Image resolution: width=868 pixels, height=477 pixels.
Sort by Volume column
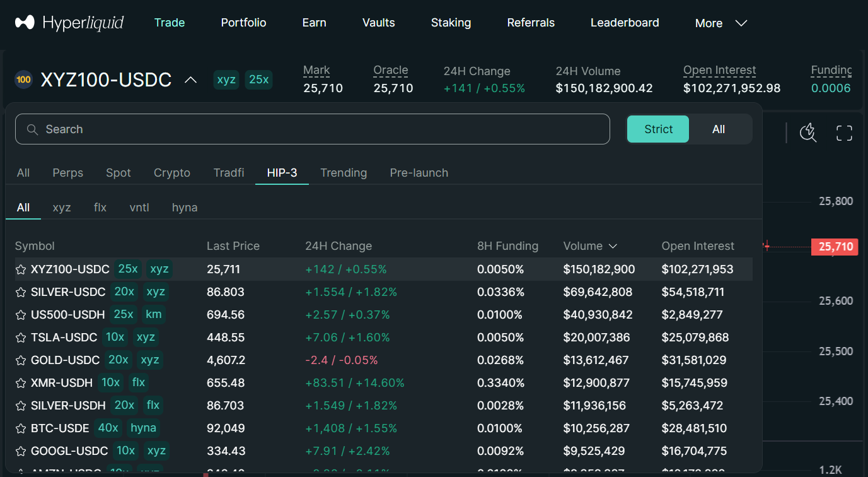coord(590,246)
